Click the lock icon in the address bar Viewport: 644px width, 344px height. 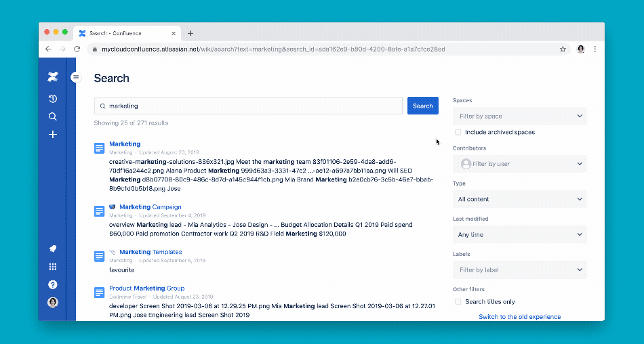pos(95,49)
